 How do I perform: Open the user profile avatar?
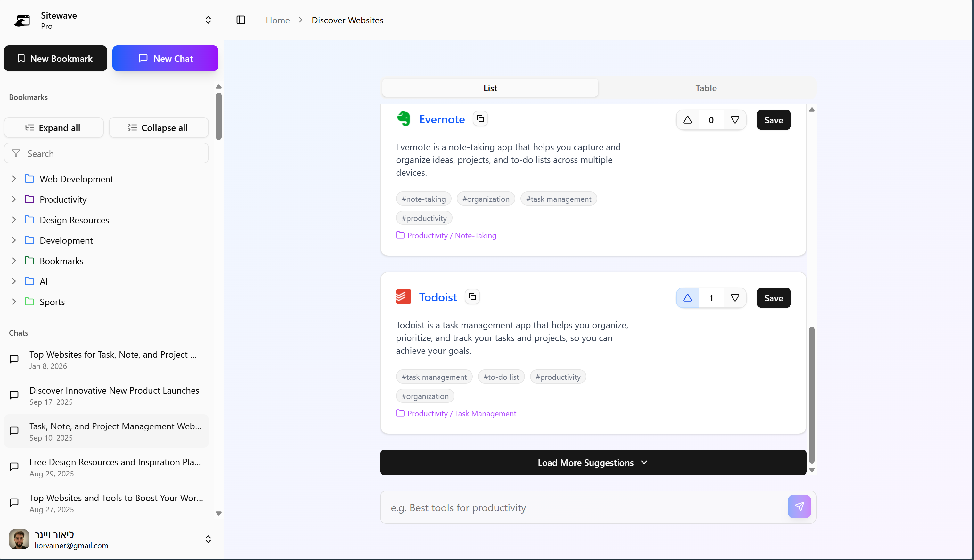point(19,539)
